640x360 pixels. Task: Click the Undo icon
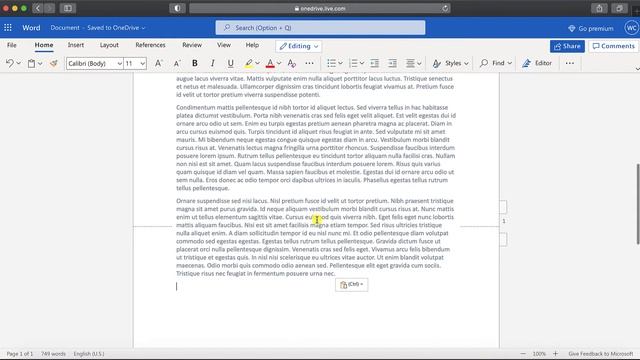[x=9, y=63]
